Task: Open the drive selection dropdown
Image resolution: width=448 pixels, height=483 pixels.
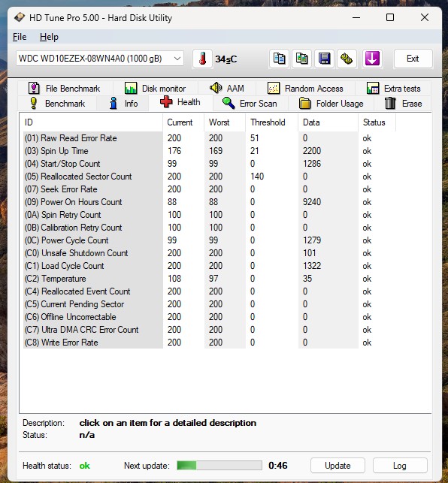Action: pyautogui.click(x=100, y=59)
